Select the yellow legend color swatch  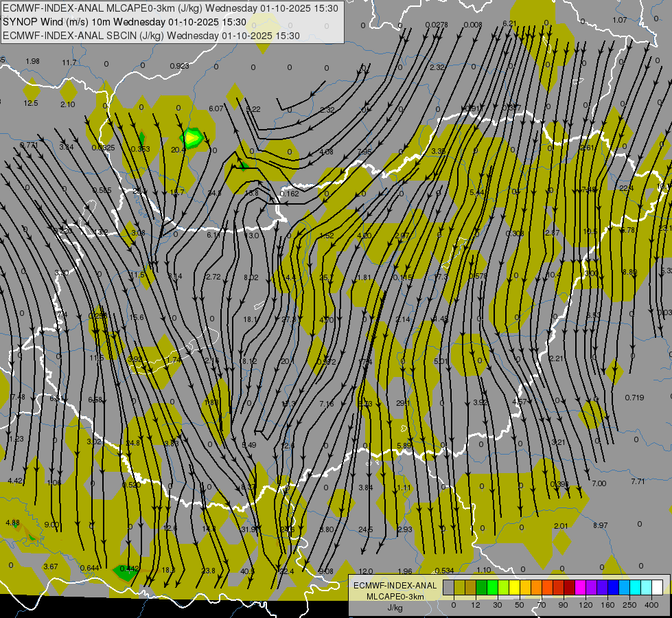click(514, 587)
